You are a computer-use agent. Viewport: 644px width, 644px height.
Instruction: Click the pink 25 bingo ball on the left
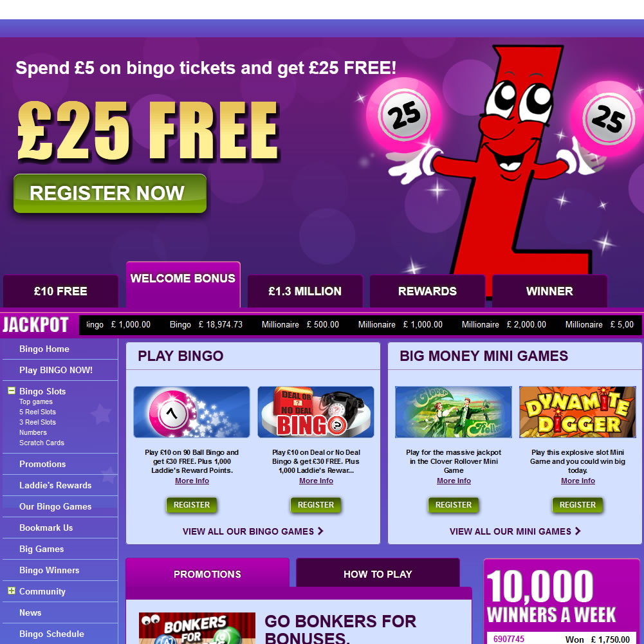404,115
